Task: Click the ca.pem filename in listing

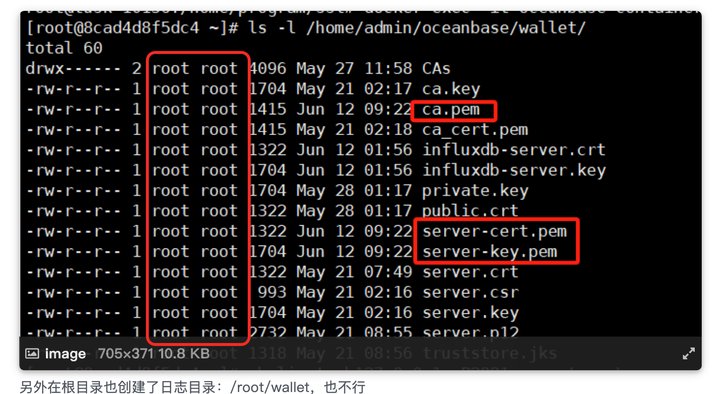Action: (450, 110)
